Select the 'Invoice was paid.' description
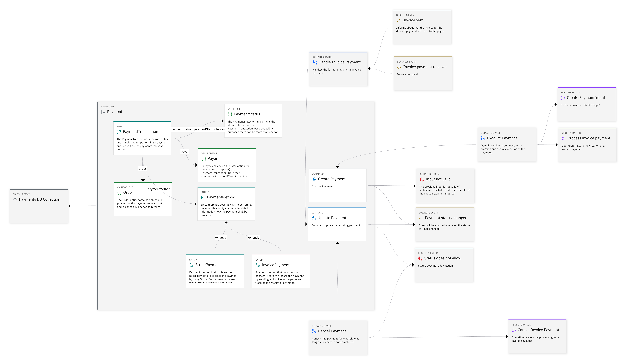The width and height of the screenshot is (626, 364). coord(408,74)
